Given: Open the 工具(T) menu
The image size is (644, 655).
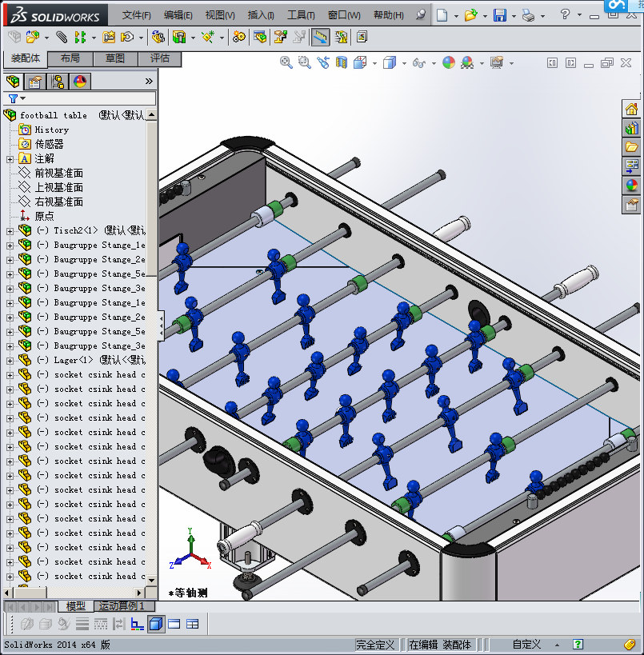Looking at the screenshot, I should click(301, 15).
